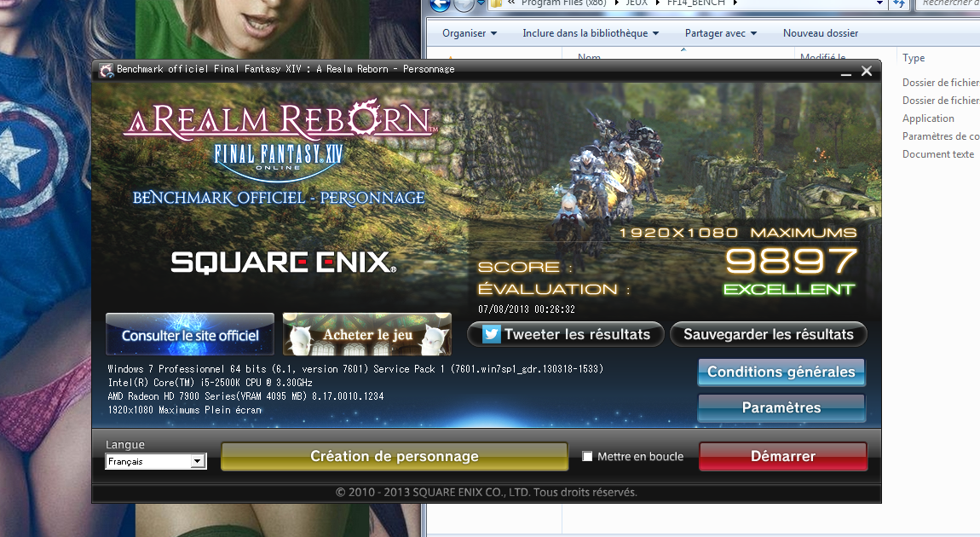The image size is (980, 537).
Task: Click the benchmark window title bar icon
Action: point(107,69)
